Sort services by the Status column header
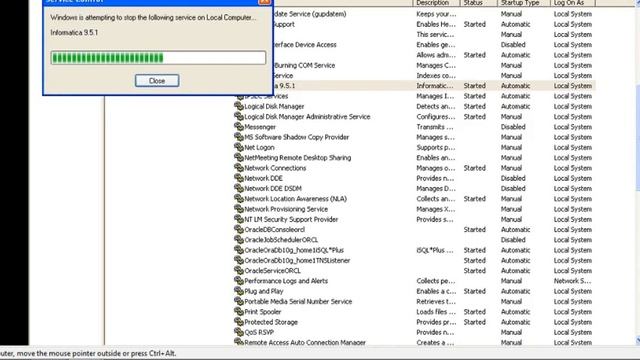This screenshot has width=640, height=360. pos(478,3)
